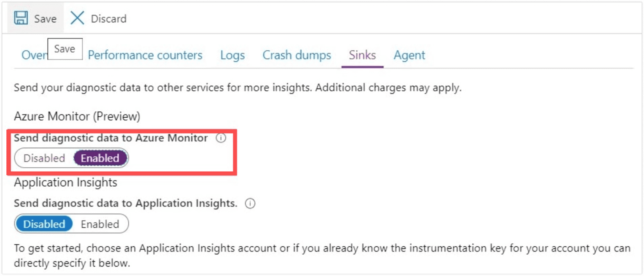The width and height of the screenshot is (644, 276).
Task: Click info icon beside Application Insights setting
Action: (x=250, y=203)
